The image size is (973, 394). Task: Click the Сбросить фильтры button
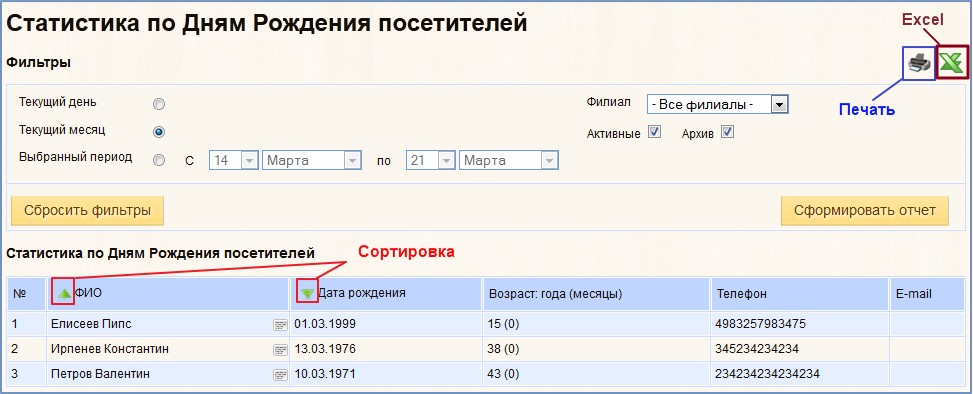point(87,211)
